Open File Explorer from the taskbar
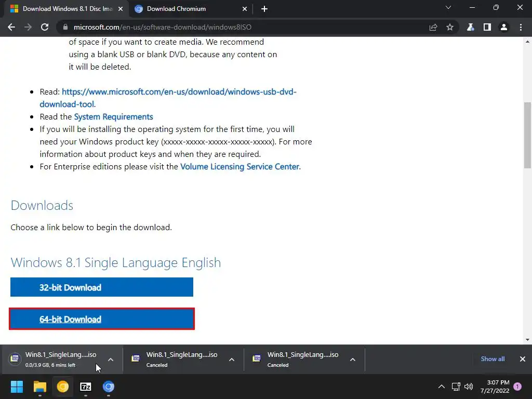Viewport: 532px width, 399px height. pos(39,387)
